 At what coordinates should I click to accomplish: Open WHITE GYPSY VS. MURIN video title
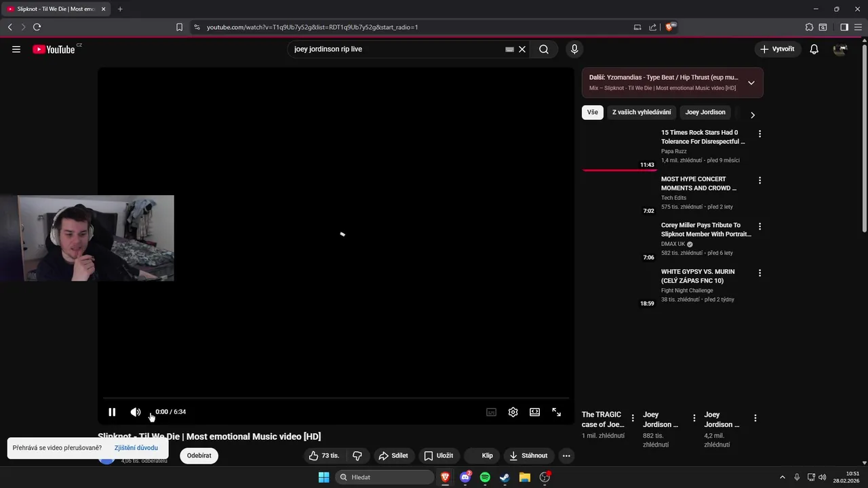(698, 276)
